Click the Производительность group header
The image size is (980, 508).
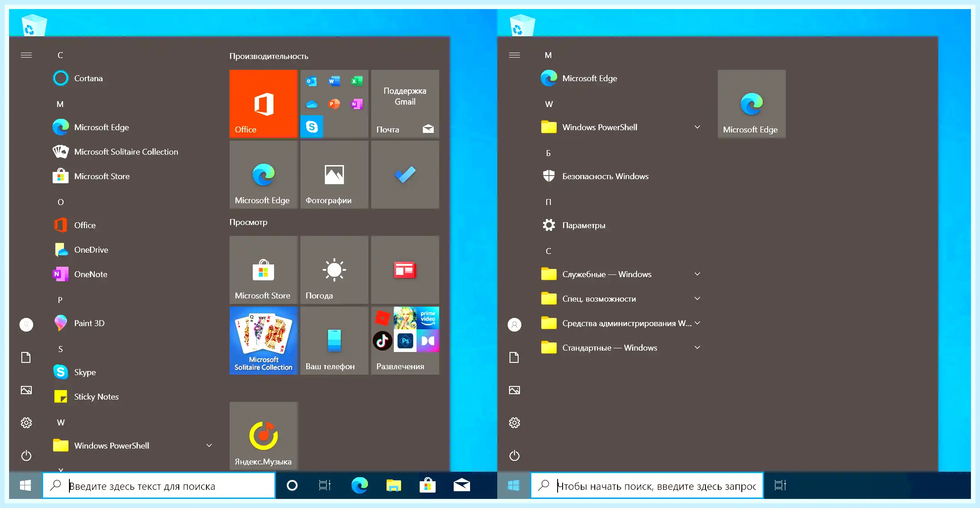pyautogui.click(x=269, y=56)
